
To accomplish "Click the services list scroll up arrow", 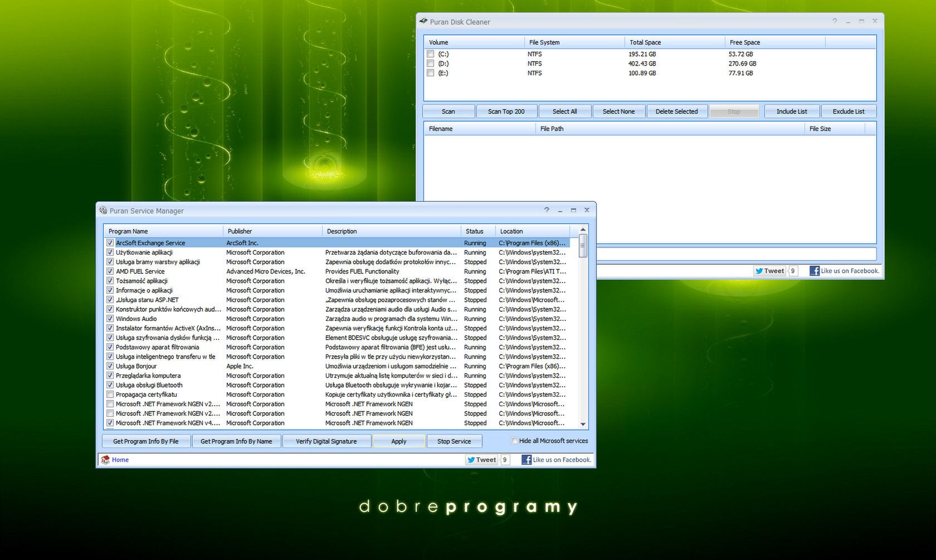I will (583, 230).
